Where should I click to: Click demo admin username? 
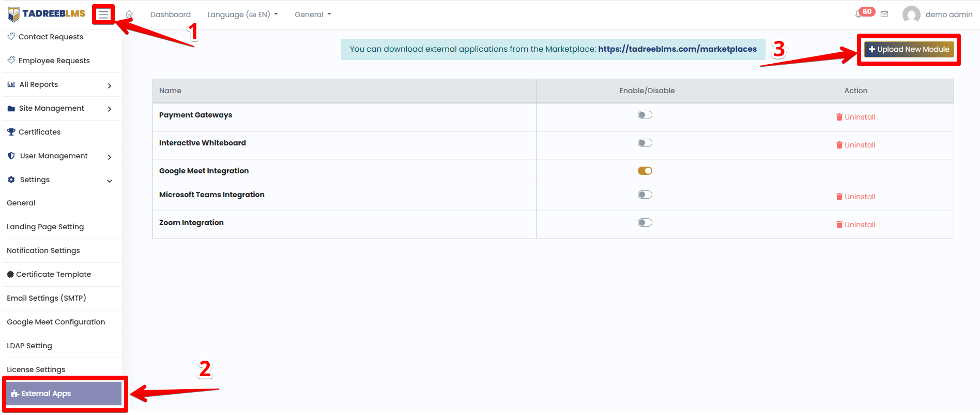coord(949,14)
